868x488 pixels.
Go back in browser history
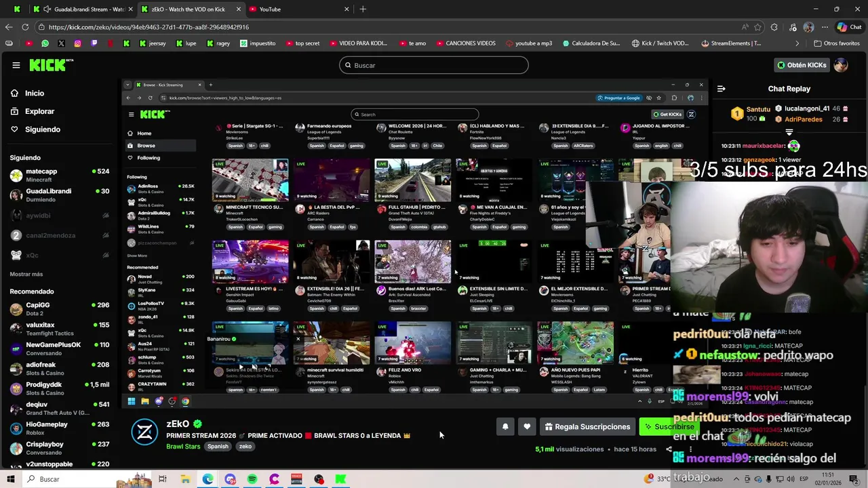[8, 27]
